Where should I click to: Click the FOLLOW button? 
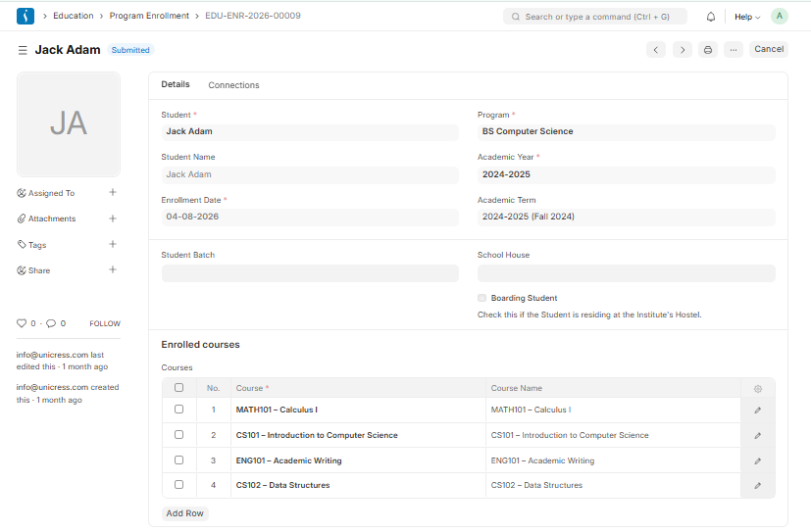click(105, 323)
